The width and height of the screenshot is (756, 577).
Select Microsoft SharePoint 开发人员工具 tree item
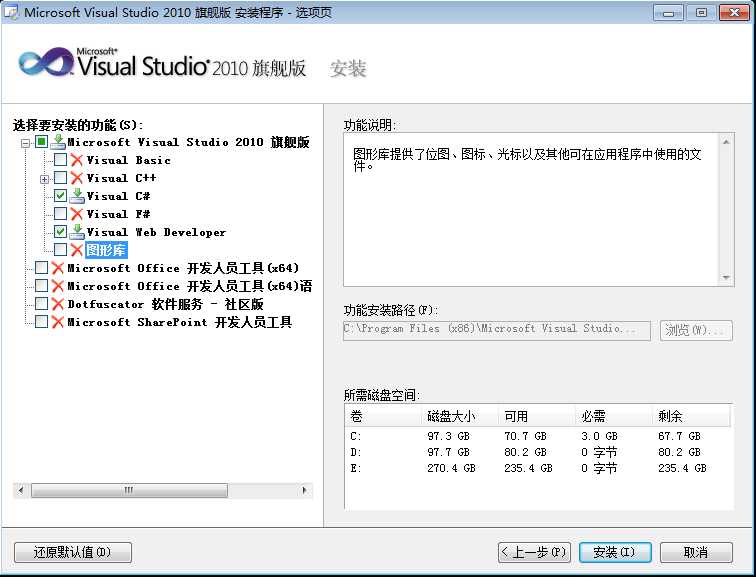click(x=180, y=322)
